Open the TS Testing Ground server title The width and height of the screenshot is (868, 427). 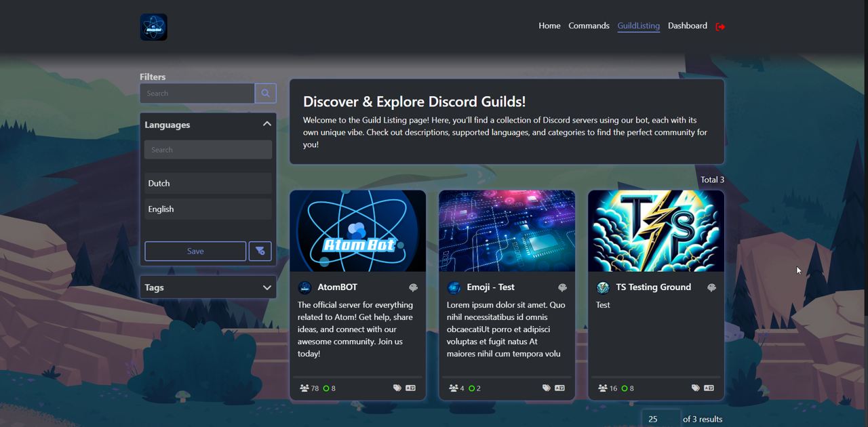653,287
